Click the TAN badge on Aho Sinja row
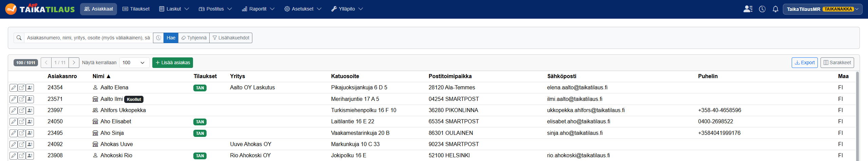 pyautogui.click(x=200, y=133)
